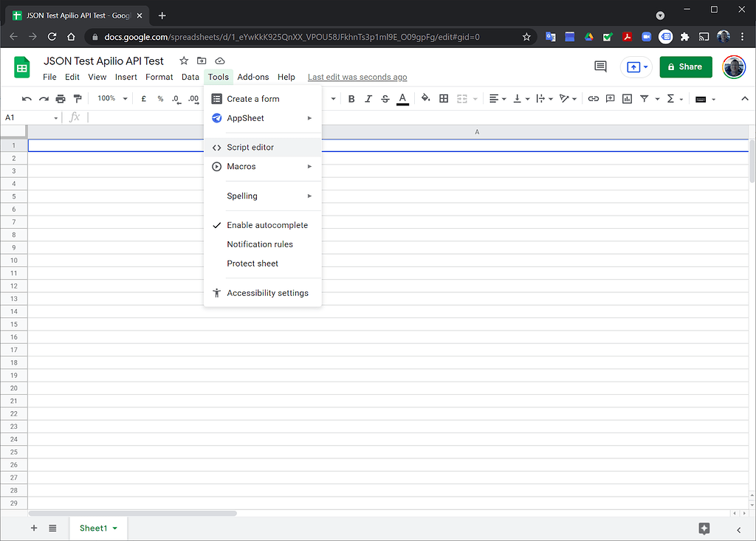
Task: Disable Enable autocomplete option
Action: 267,224
